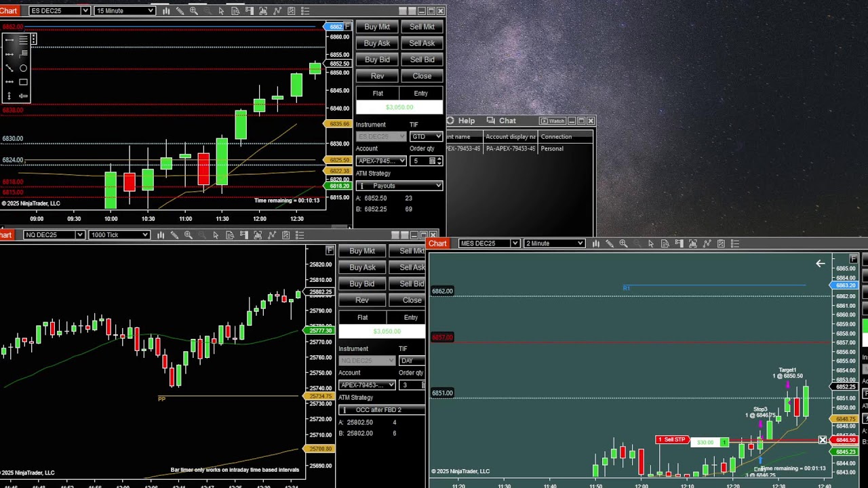Image resolution: width=868 pixels, height=488 pixels.
Task: Open APEX account dropdown in ES chart trader
Action: (381, 161)
